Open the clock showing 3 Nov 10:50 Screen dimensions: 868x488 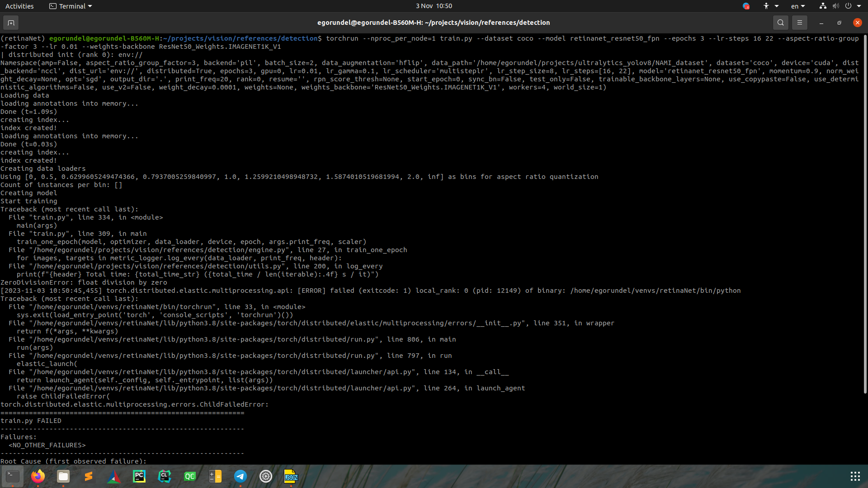[x=434, y=6]
